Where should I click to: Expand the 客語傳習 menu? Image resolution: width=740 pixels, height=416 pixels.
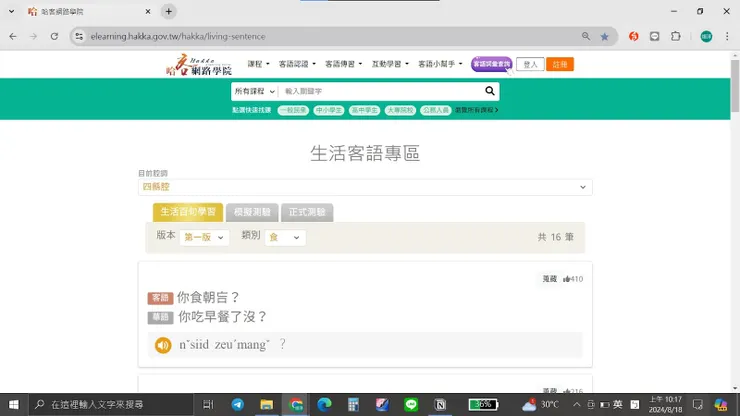[344, 64]
